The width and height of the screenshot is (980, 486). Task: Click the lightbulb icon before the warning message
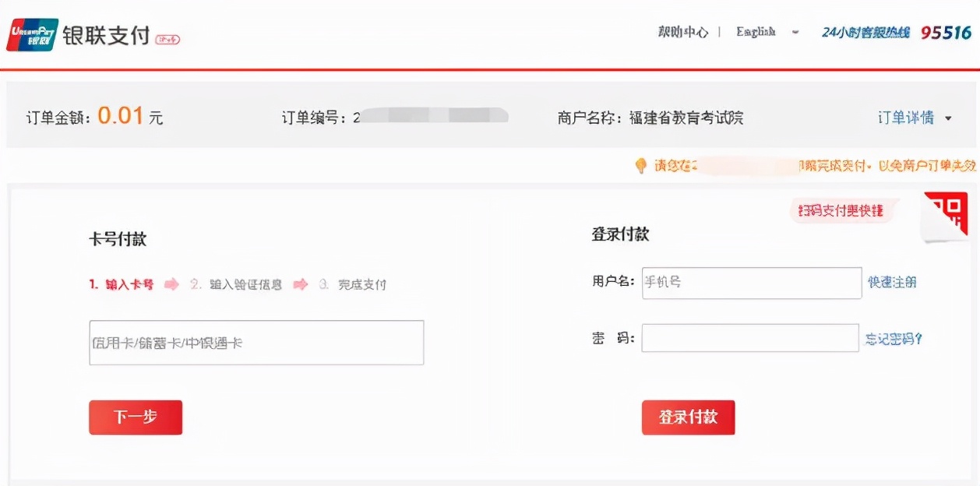pyautogui.click(x=641, y=165)
